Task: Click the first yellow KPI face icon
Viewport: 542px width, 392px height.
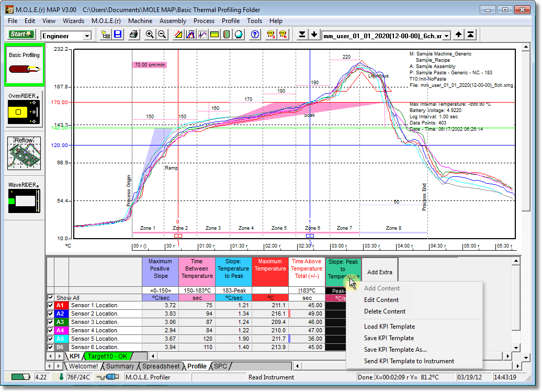Action: click(x=271, y=35)
